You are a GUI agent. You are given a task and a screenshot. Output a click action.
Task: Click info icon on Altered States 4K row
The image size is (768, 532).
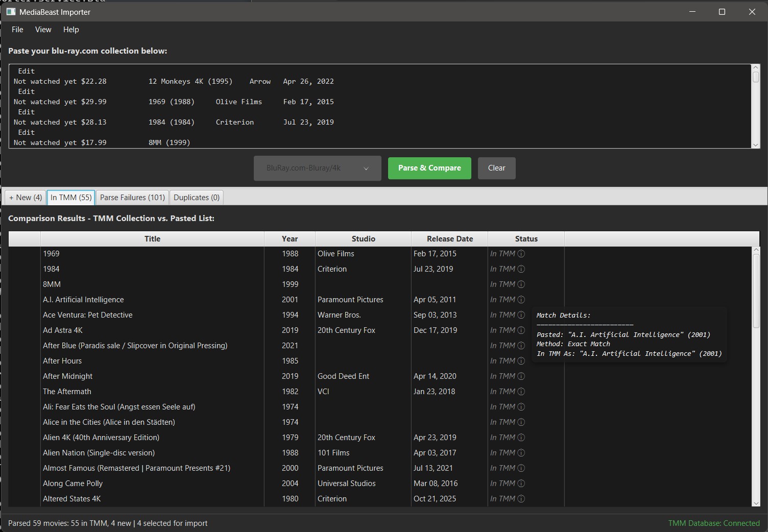click(521, 499)
